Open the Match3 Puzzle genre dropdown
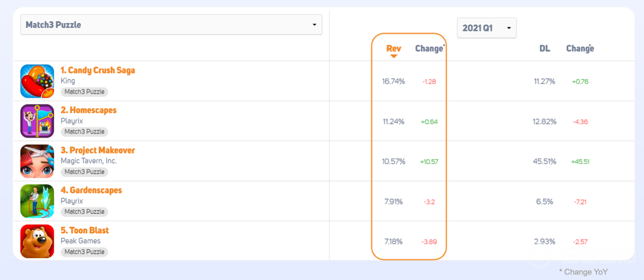Screen dimensions: 644x280 171,25
